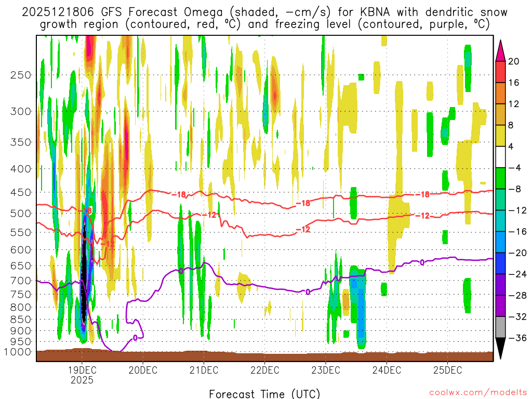532x399 pixels.
Task: Click the 'growth region (contoured, red' subtitle line
Action: [x=264, y=24]
